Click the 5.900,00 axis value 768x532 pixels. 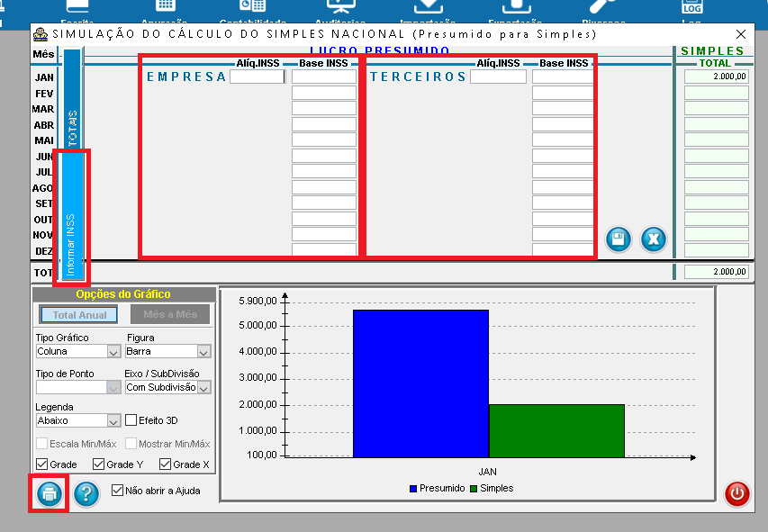tap(258, 301)
